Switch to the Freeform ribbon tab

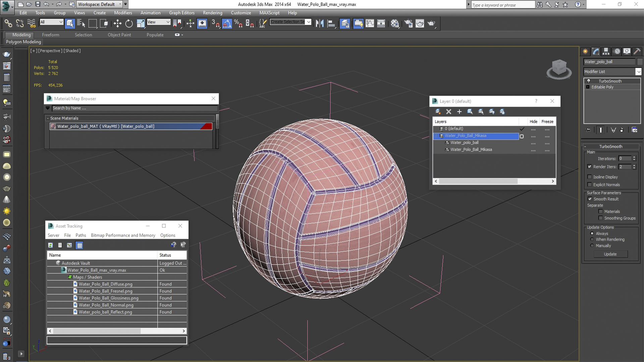point(51,35)
